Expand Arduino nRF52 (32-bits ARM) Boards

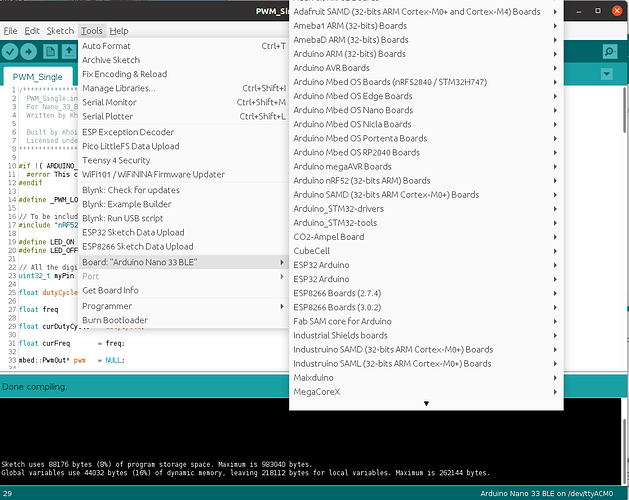[426, 181]
